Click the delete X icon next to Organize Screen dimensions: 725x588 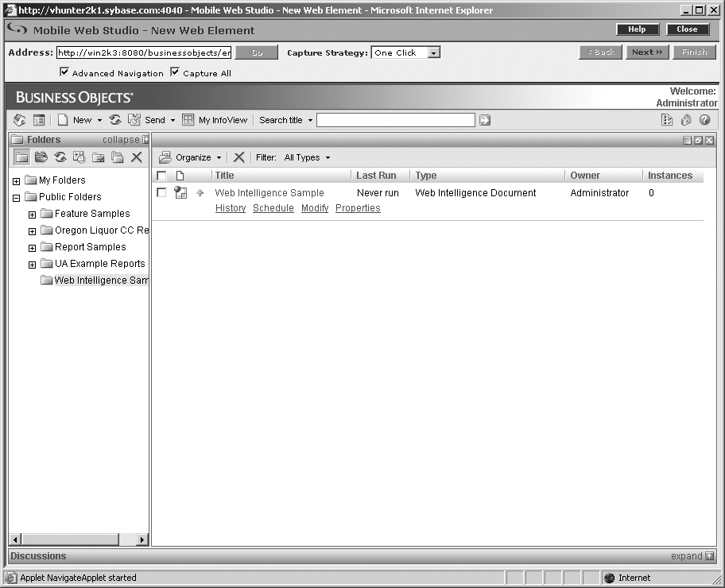[x=238, y=157]
